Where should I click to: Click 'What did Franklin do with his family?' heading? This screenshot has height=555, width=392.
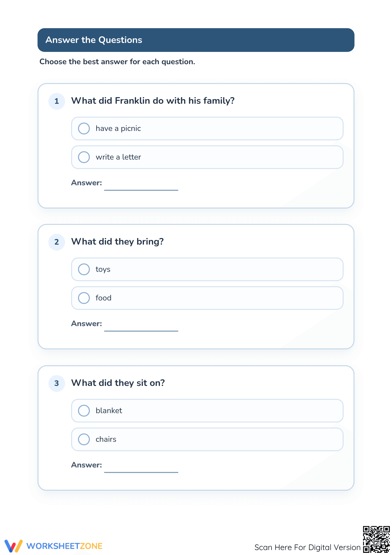click(153, 101)
